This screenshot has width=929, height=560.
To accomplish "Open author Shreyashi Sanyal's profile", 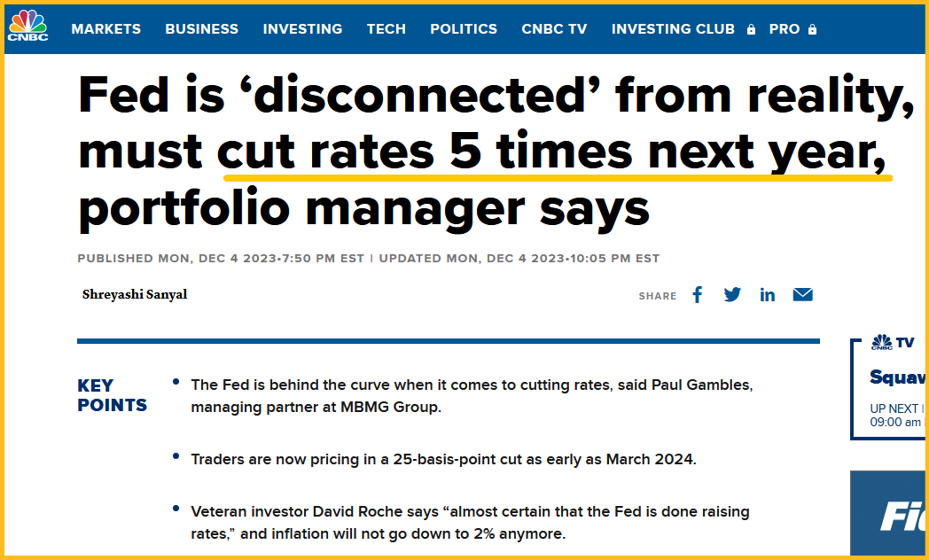I will click(135, 295).
